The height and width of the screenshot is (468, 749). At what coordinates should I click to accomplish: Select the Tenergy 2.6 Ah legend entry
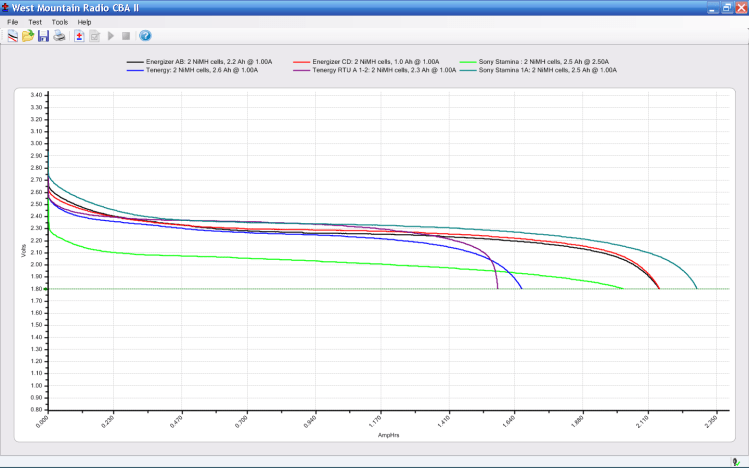click(193, 70)
